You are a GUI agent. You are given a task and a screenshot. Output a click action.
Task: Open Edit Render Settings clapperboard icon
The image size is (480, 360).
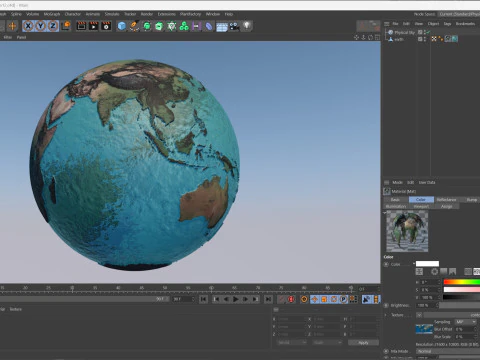[106, 26]
